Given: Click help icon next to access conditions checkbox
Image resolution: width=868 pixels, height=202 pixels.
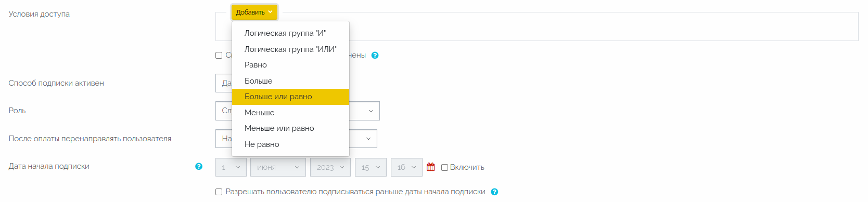Looking at the screenshot, I should tap(375, 55).
